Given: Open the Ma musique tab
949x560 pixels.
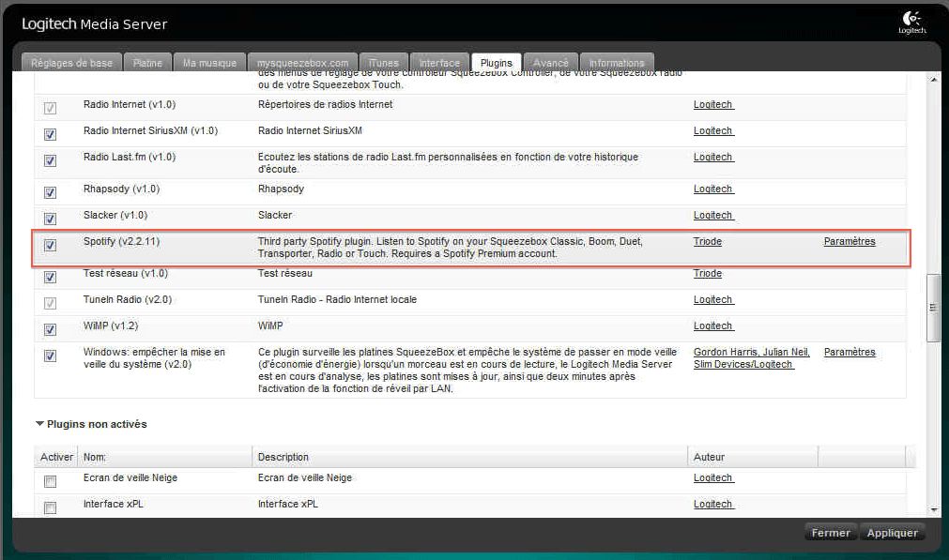Looking at the screenshot, I should [209, 62].
